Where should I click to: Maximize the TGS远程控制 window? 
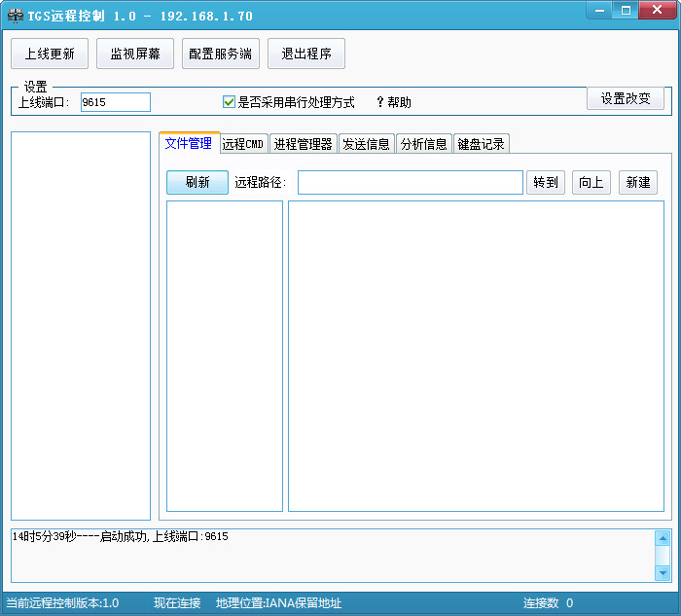[626, 10]
